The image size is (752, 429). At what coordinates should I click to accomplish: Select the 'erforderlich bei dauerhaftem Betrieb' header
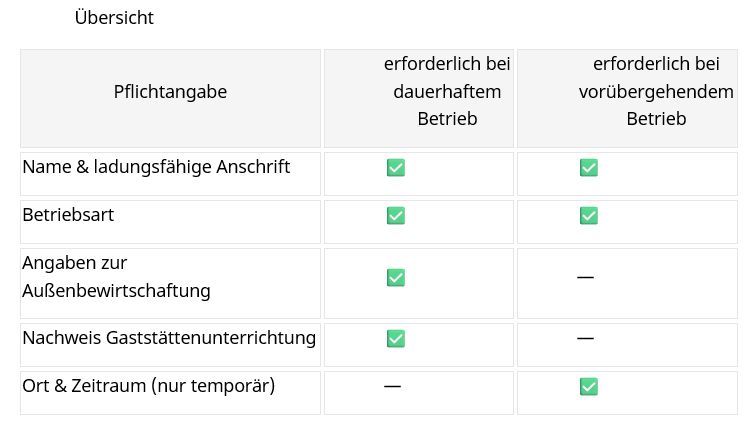click(446, 92)
